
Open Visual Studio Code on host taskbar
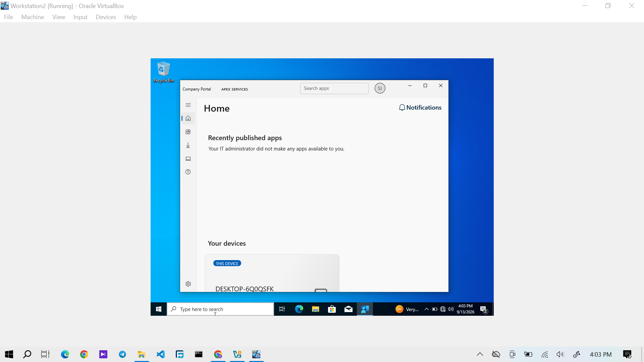tap(161, 354)
